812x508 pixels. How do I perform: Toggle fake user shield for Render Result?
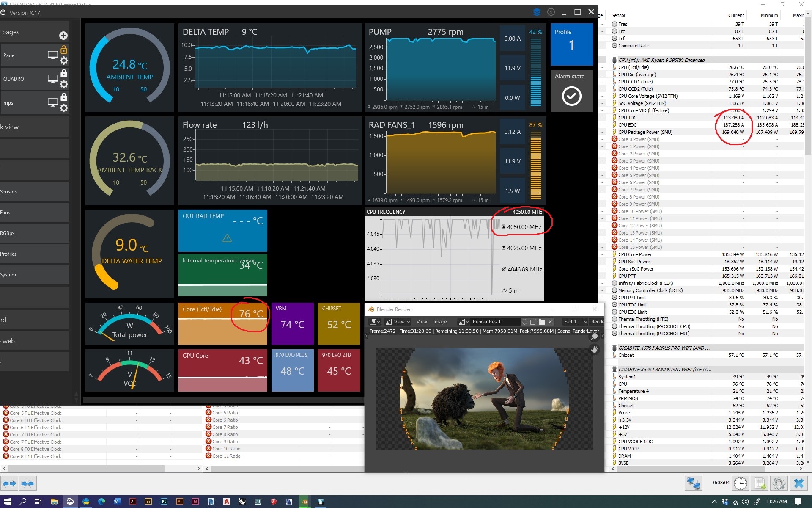[525, 322]
